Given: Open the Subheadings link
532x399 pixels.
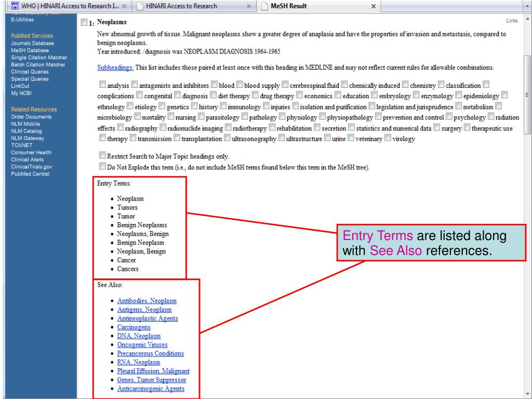Looking at the screenshot, I should pyautogui.click(x=115, y=68).
